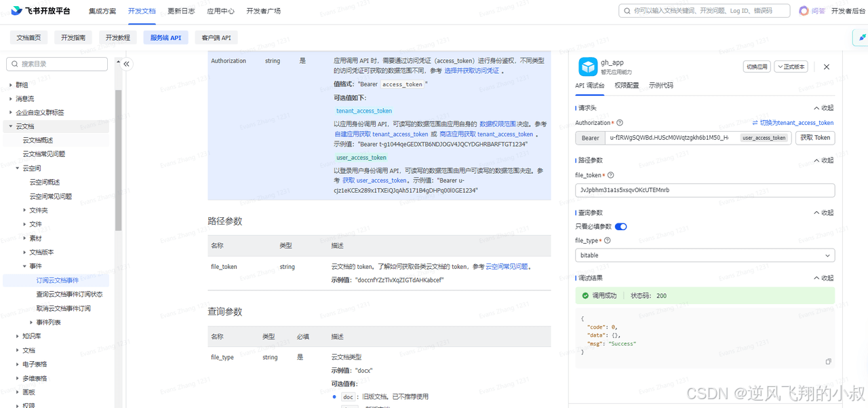Collapse the 云文档 tree node
The width and height of the screenshot is (868, 408).
[x=11, y=126]
